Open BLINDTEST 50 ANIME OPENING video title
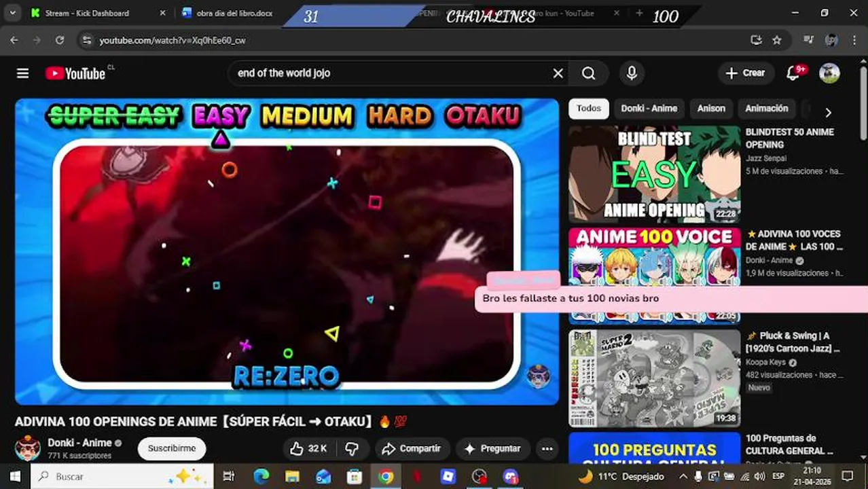868x489 pixels. (789, 138)
